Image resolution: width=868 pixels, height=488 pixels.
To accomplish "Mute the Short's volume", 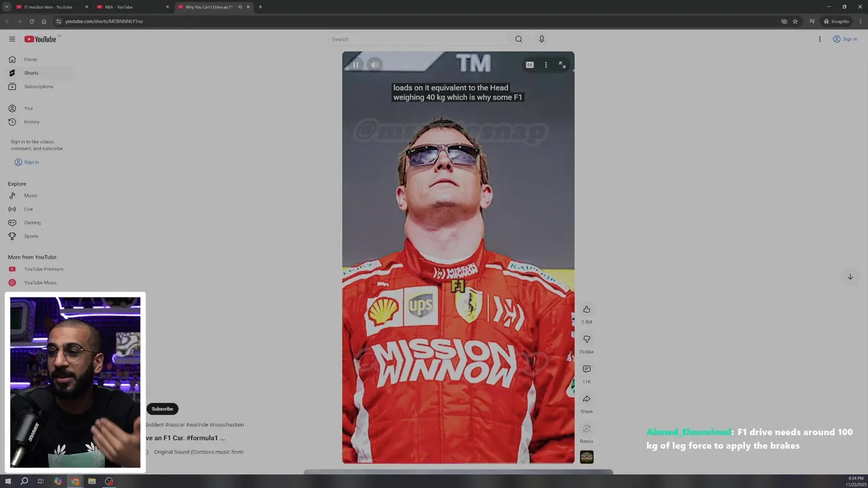I will coord(375,65).
